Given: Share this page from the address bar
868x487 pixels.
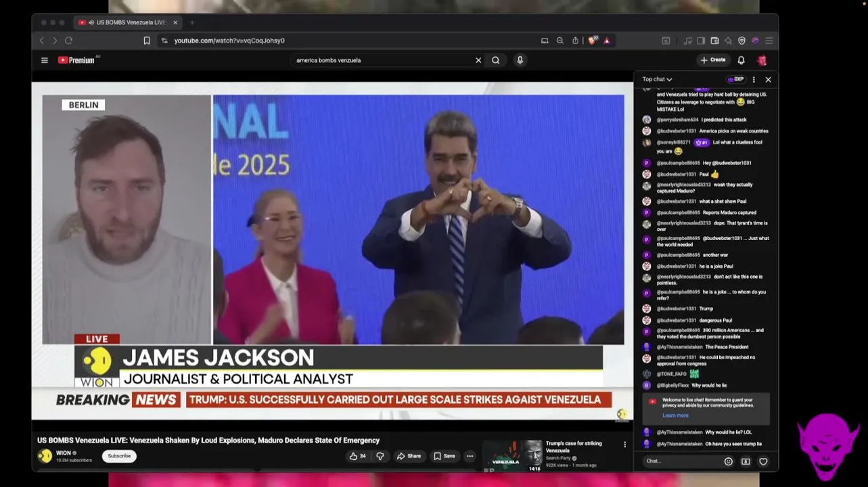Looking at the screenshot, I should pyautogui.click(x=576, y=41).
